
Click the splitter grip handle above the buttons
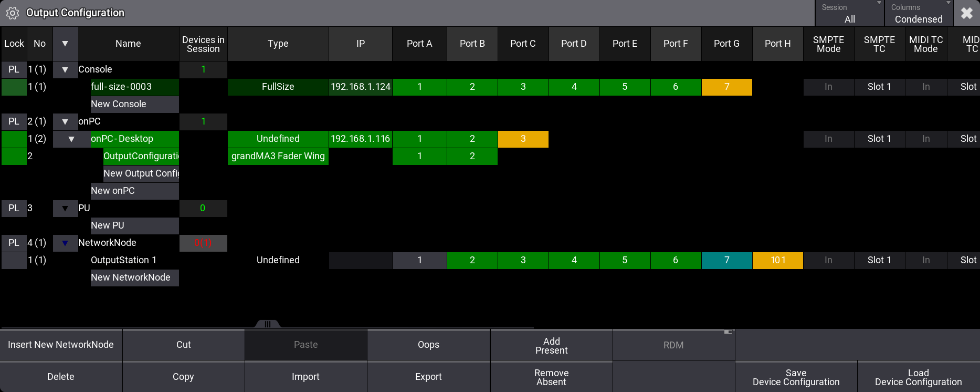tap(267, 324)
